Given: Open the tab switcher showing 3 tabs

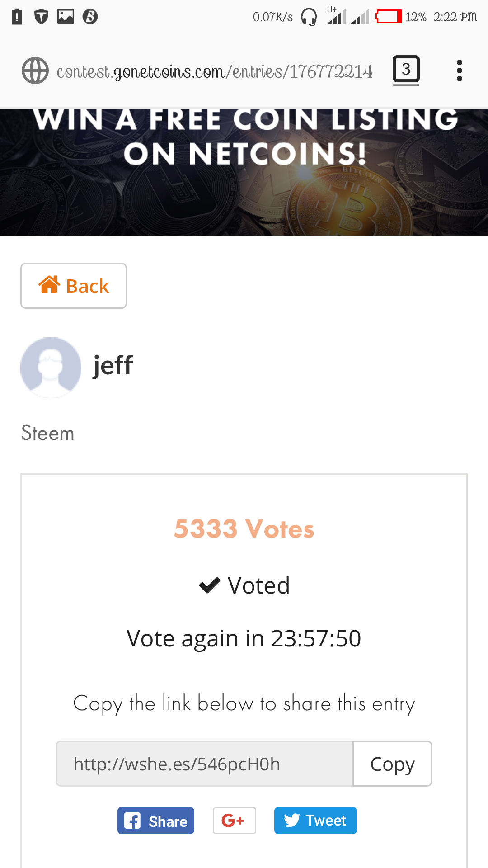Looking at the screenshot, I should point(406,70).
